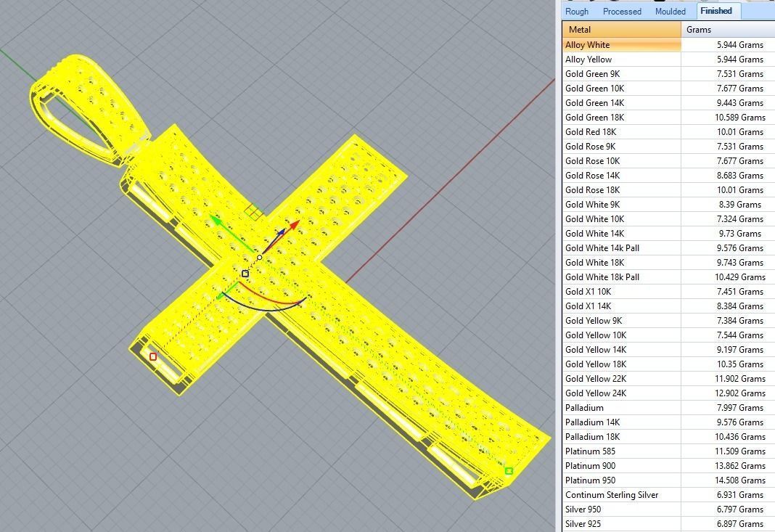Select the Alloy Yellow row
The width and height of the screenshot is (775, 532).
coord(669,60)
